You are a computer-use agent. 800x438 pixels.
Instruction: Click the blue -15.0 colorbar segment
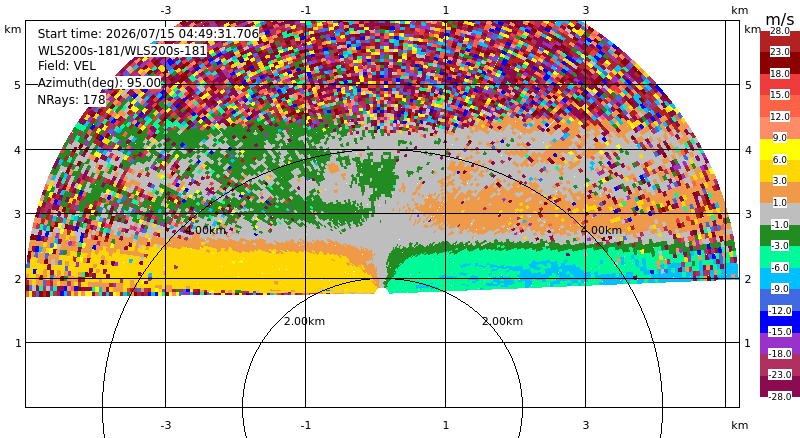pyautogui.click(x=780, y=322)
